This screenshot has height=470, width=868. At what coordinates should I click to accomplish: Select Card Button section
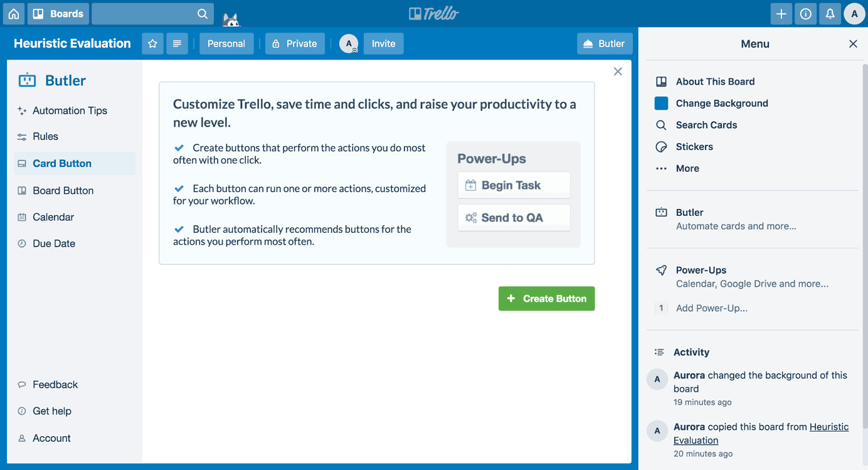[75, 163]
